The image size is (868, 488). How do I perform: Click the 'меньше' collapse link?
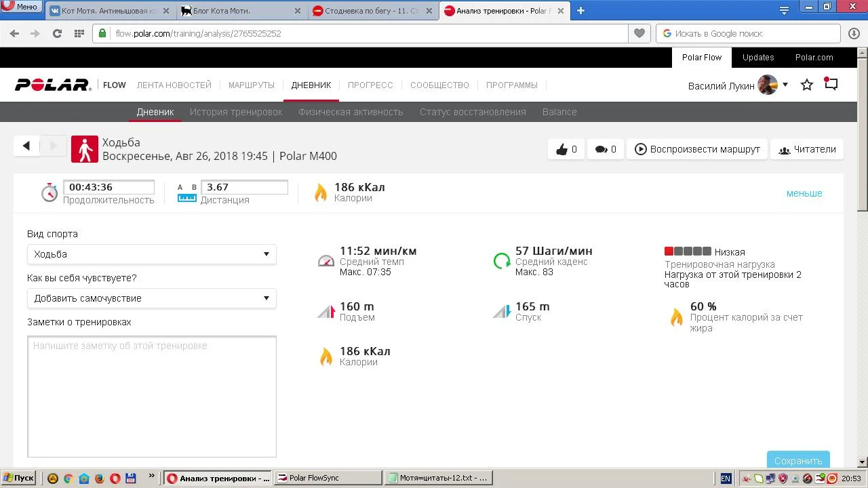point(804,193)
